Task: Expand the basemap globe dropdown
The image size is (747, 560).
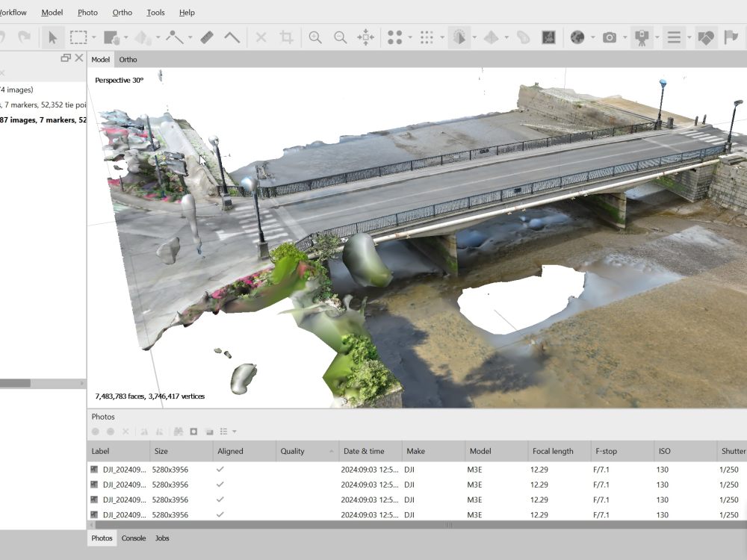Action: tap(592, 37)
